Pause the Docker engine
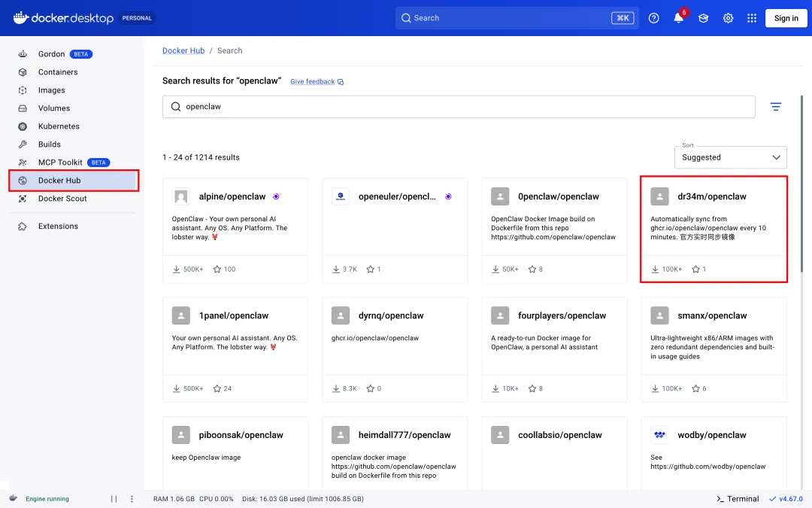Viewport: 812px width, 508px height. tap(114, 499)
